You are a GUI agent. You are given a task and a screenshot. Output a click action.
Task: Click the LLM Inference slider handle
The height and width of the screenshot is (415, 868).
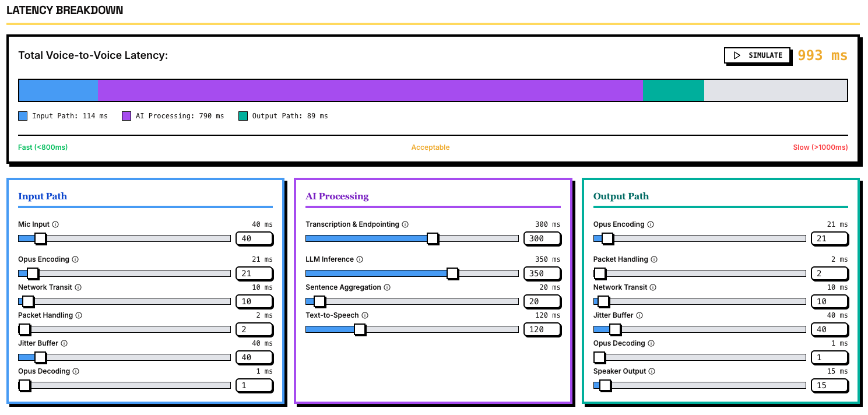(x=452, y=273)
